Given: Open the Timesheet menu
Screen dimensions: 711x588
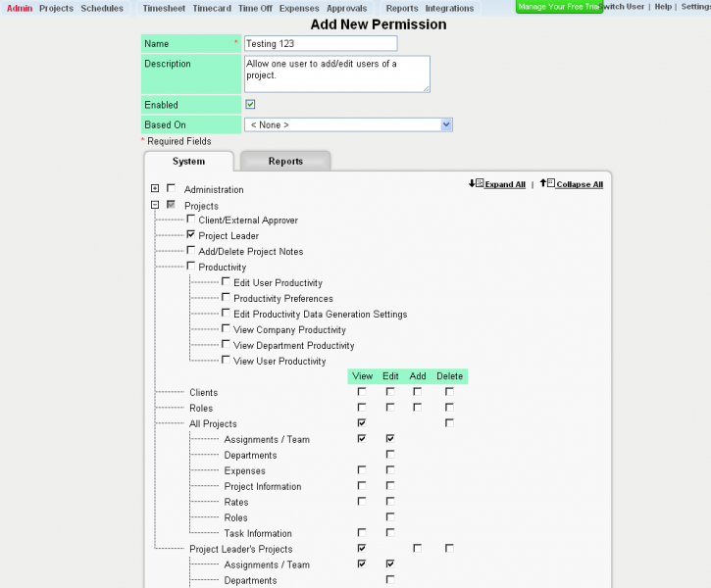Looking at the screenshot, I should pyautogui.click(x=164, y=8).
